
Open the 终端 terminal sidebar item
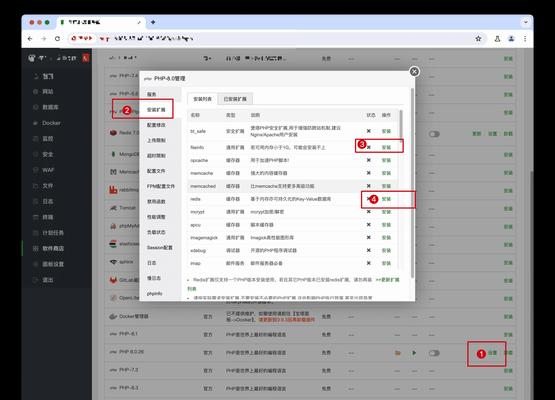click(x=48, y=217)
